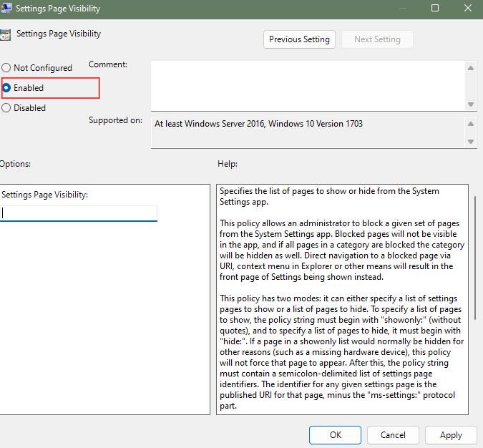Click the policy icon beside Settings Page Visibility heading
Image resolution: width=483 pixels, height=448 pixels.
[x=4, y=34]
